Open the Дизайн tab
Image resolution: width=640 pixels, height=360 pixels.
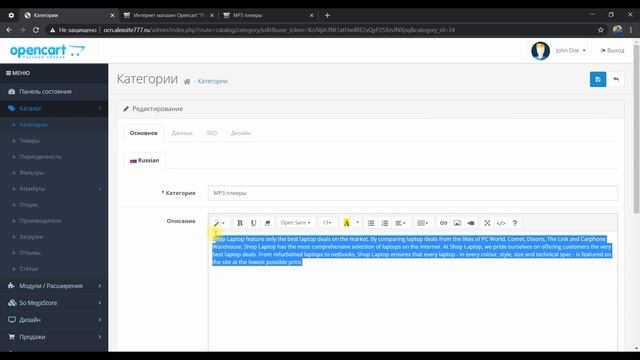pos(241,133)
